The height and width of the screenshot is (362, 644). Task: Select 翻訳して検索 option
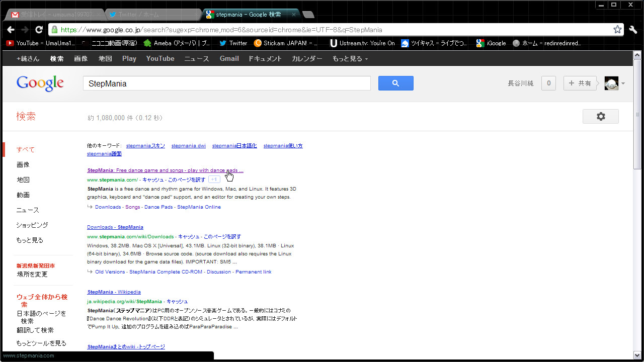click(x=35, y=330)
